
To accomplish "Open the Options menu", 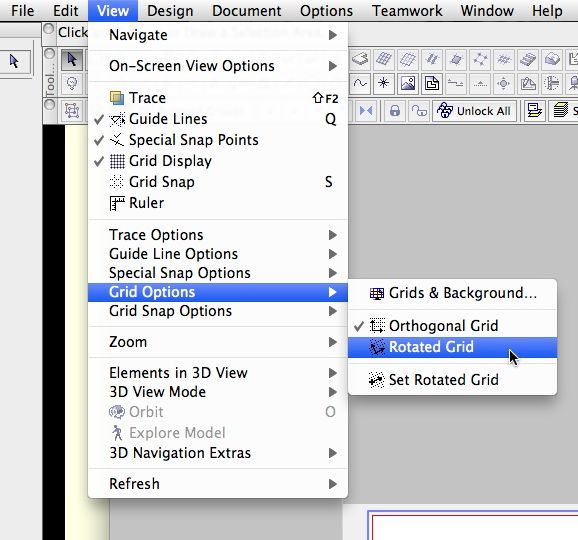I will pyautogui.click(x=326, y=11).
